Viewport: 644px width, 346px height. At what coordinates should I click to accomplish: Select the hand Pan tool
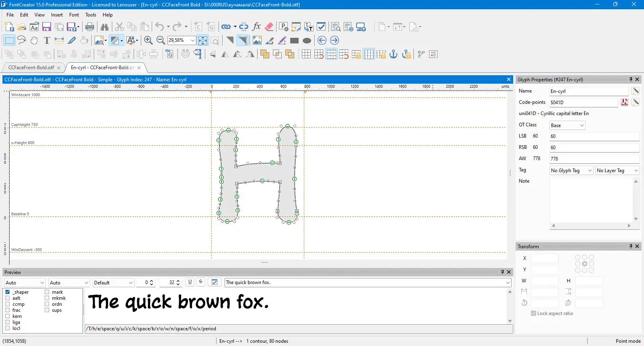pyautogui.click(x=34, y=40)
